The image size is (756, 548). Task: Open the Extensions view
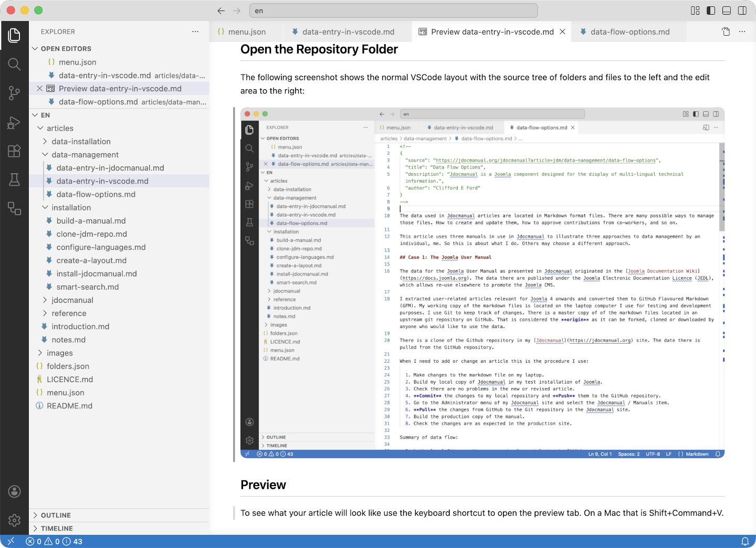[14, 151]
